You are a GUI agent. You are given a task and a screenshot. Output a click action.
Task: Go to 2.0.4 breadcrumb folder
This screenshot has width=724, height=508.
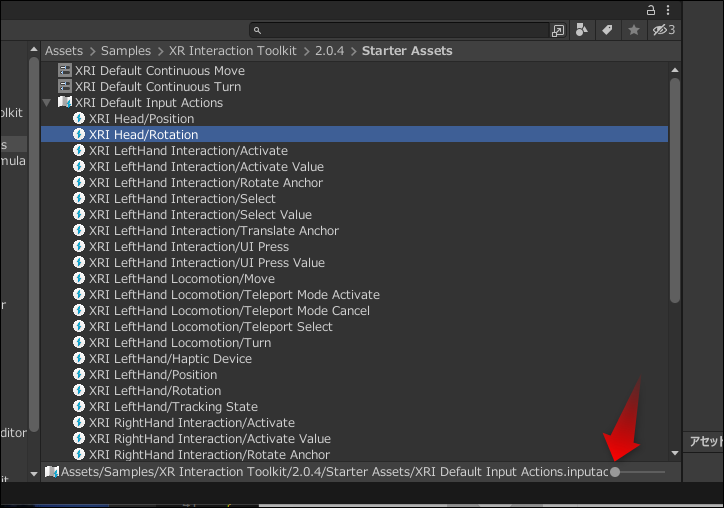click(x=330, y=51)
